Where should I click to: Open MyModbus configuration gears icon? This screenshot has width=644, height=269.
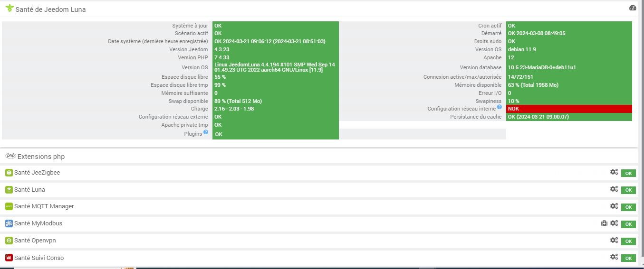pos(614,223)
